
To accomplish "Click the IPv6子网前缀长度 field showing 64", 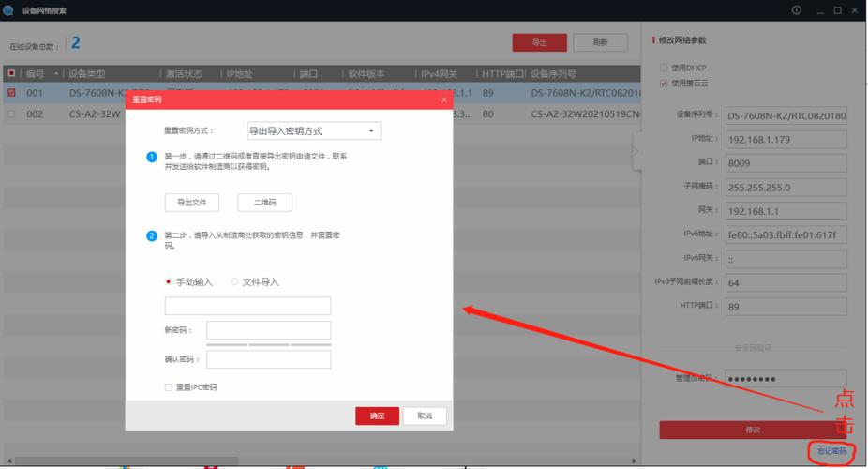I will (x=786, y=283).
